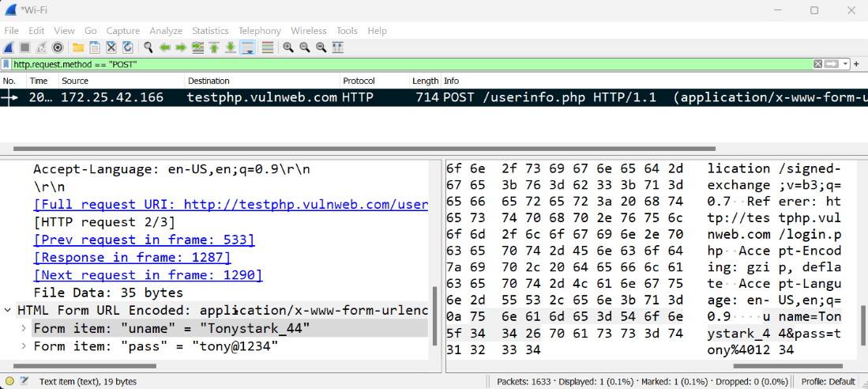Add a display filter button with plus

pos(856,64)
